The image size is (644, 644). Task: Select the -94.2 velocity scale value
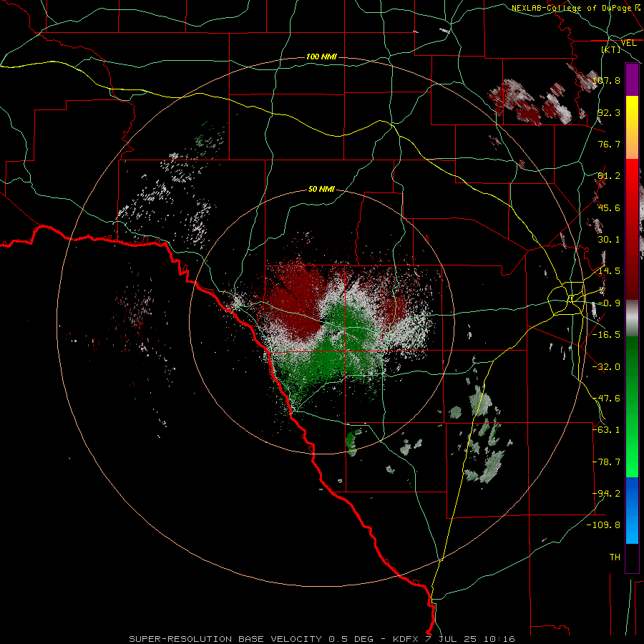(x=606, y=494)
